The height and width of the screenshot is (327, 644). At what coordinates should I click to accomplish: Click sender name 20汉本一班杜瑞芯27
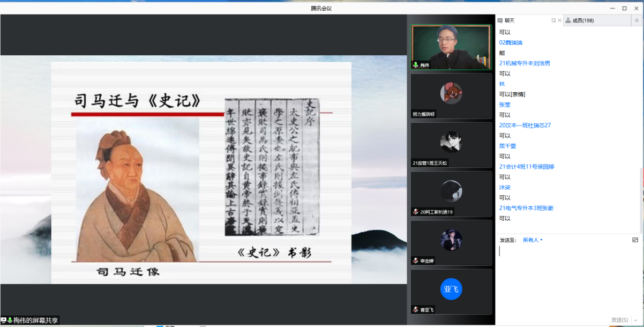[525, 125]
